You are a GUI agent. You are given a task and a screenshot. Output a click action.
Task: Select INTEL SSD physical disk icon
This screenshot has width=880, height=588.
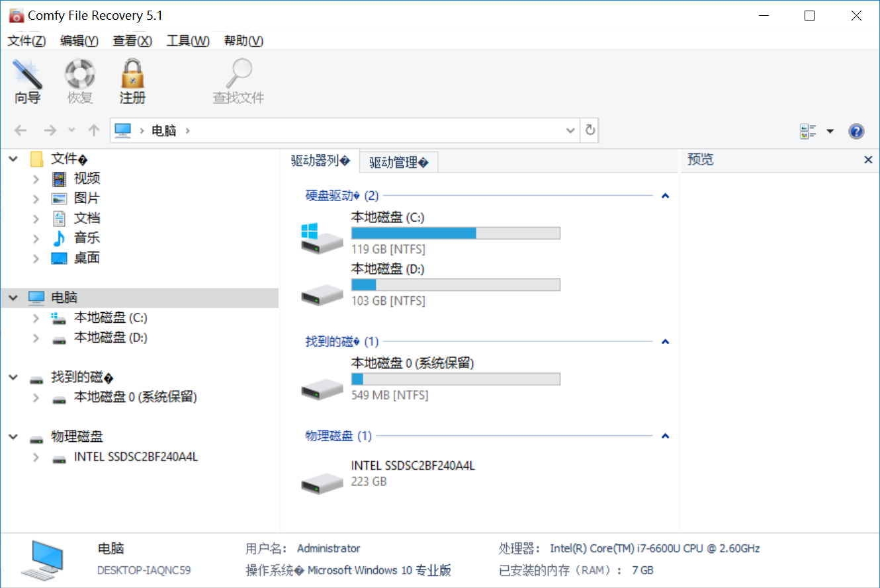pyautogui.click(x=322, y=483)
